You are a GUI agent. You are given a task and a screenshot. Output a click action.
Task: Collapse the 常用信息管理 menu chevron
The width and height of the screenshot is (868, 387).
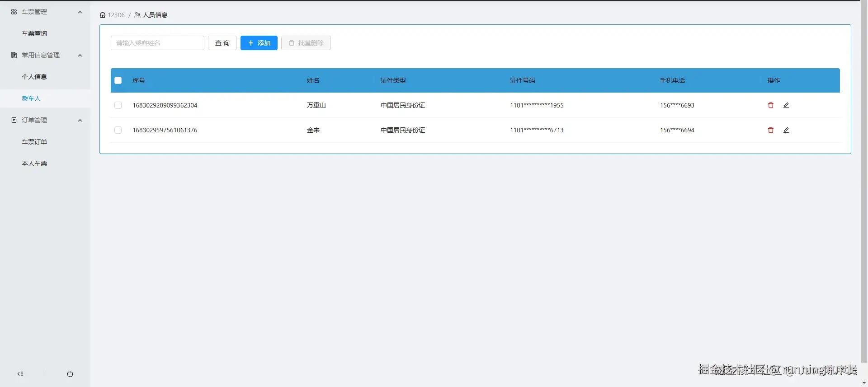click(80, 55)
